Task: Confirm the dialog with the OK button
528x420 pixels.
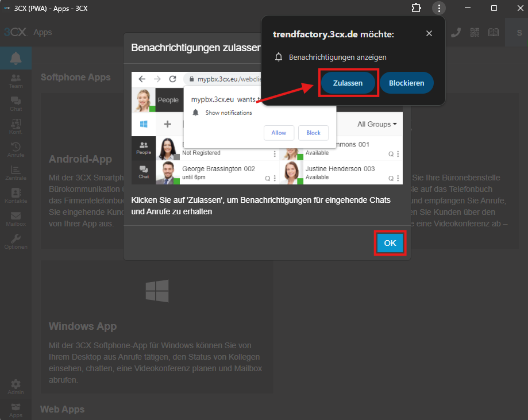Action: 390,243
